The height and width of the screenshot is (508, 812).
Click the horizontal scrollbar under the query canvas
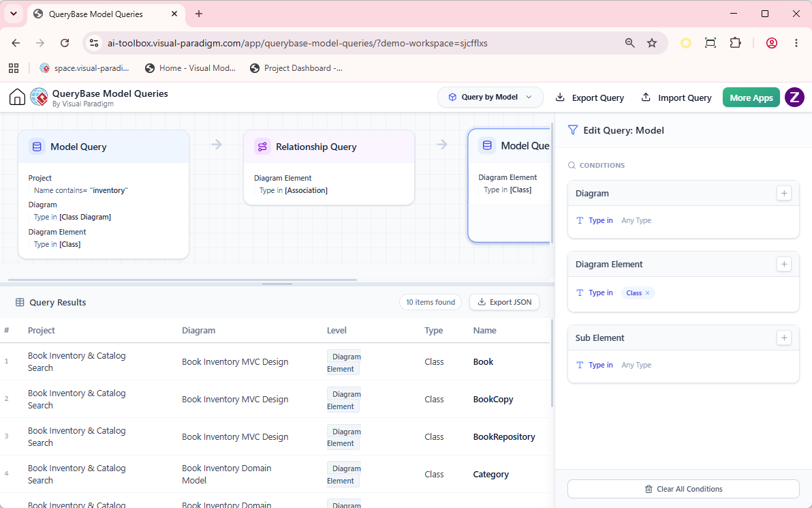pos(183,280)
